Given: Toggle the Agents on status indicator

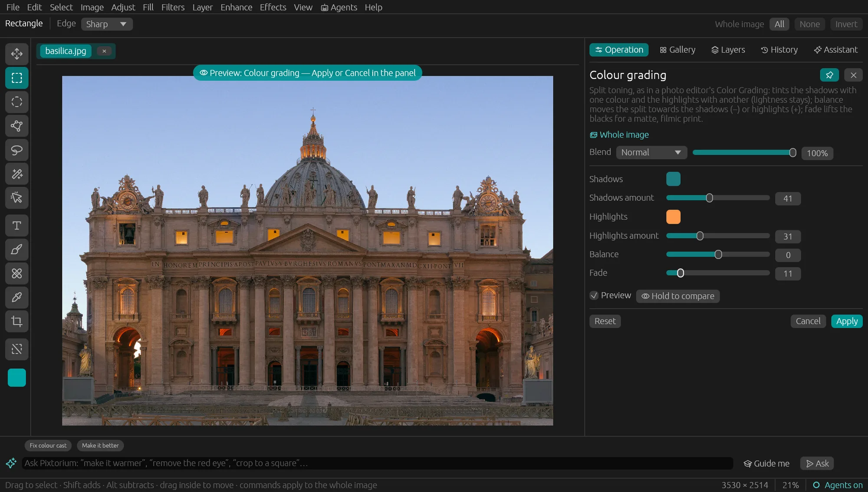Looking at the screenshot, I should coord(837,485).
